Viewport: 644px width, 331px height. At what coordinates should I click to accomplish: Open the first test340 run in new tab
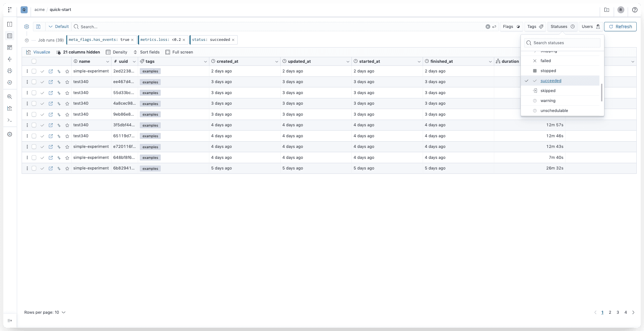[x=51, y=82]
